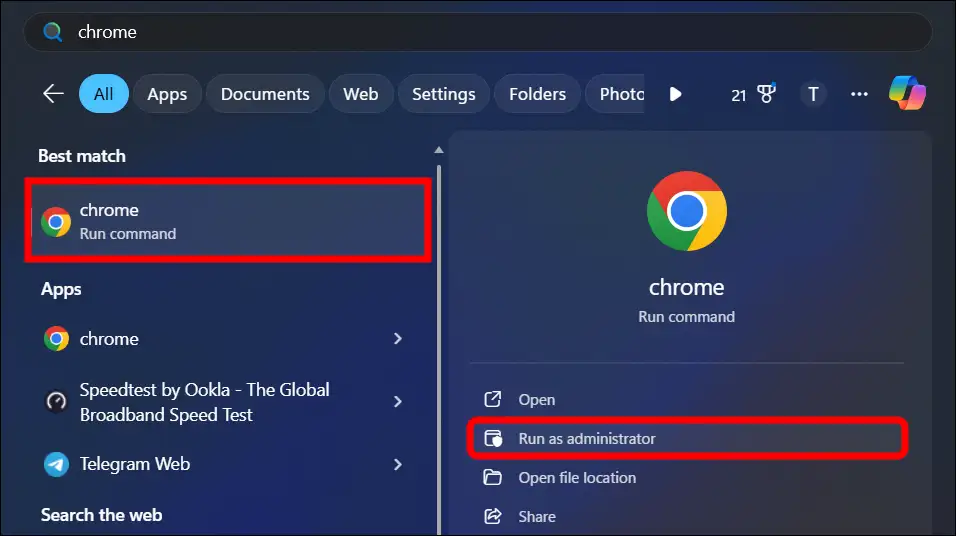Viewport: 956px width, 536px height.
Task: Click the 21 rewards points count
Action: [738, 95]
